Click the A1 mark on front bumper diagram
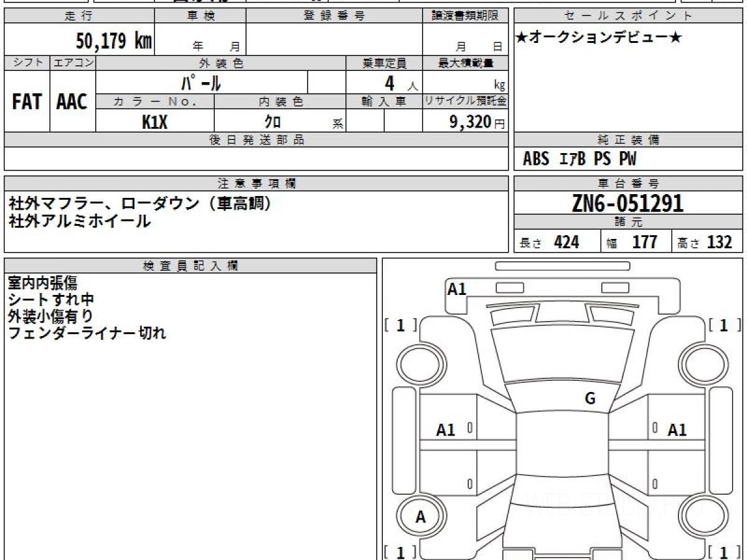This screenshot has height=560, width=747. point(457,289)
